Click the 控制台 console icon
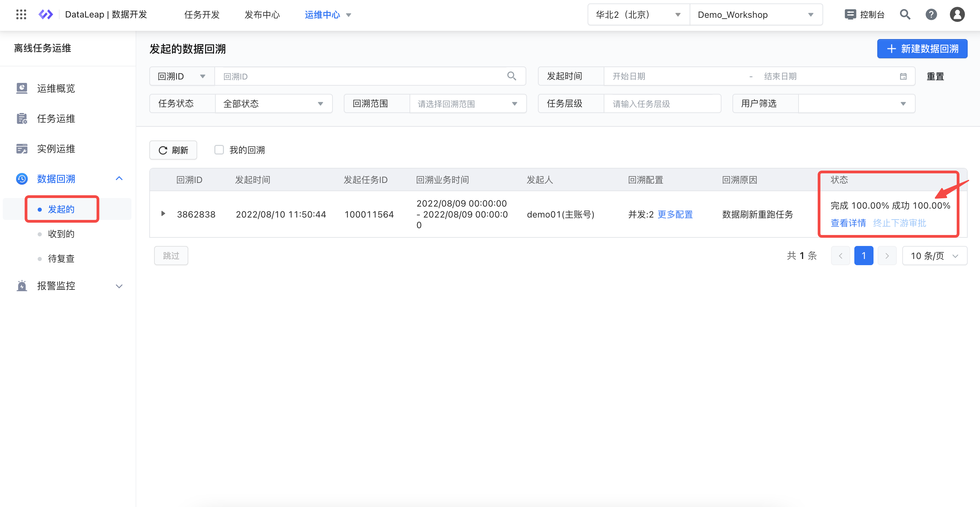 (x=850, y=14)
